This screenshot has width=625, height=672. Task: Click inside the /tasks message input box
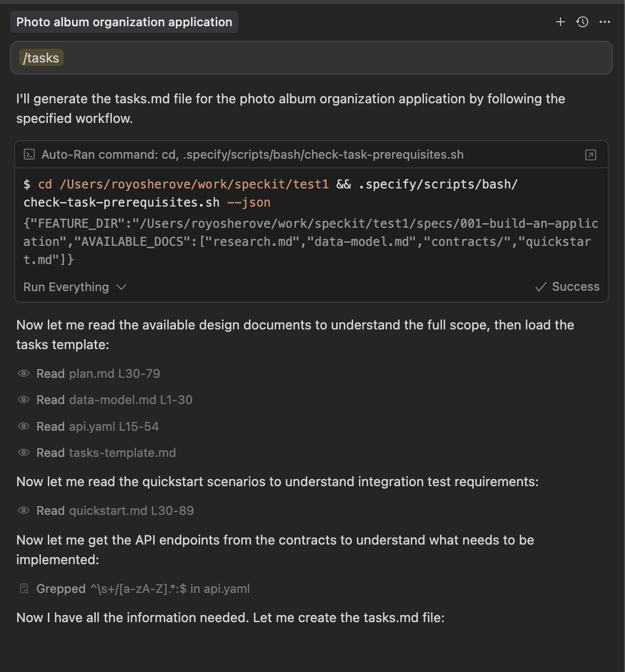(311, 58)
